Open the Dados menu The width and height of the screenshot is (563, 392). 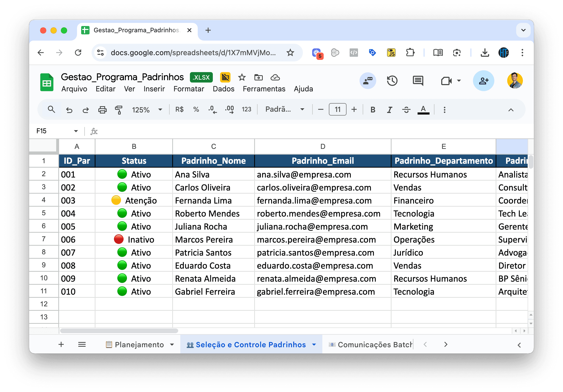coord(223,89)
